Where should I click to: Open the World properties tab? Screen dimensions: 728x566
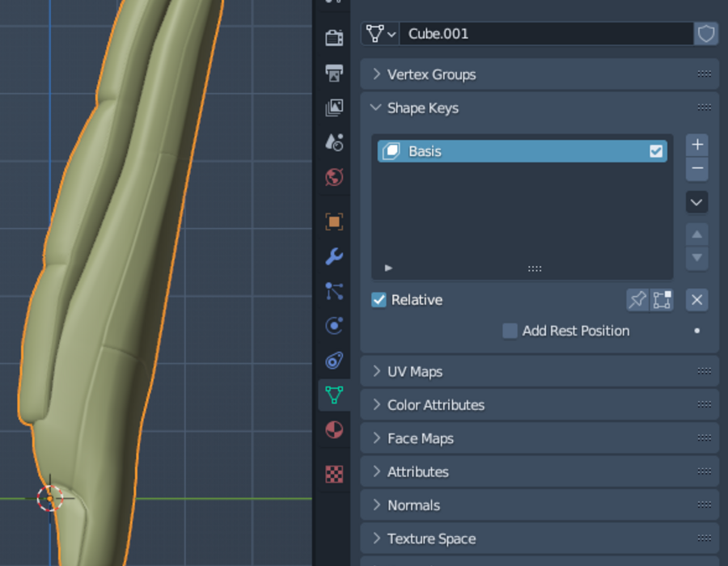(334, 177)
